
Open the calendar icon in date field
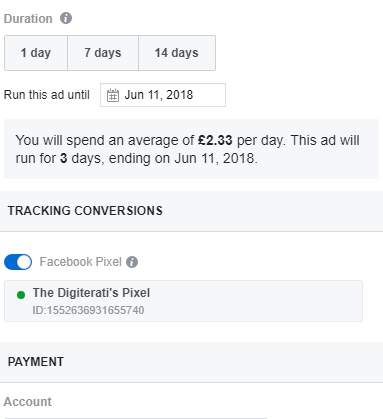113,95
